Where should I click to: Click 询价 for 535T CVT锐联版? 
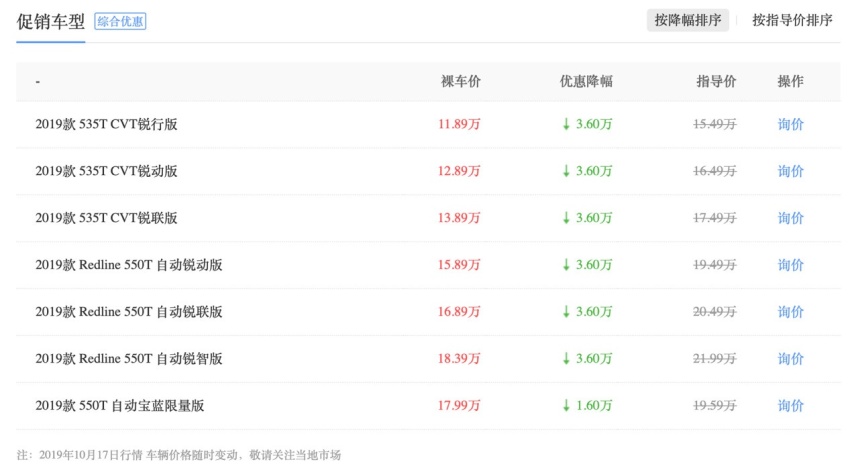point(790,218)
